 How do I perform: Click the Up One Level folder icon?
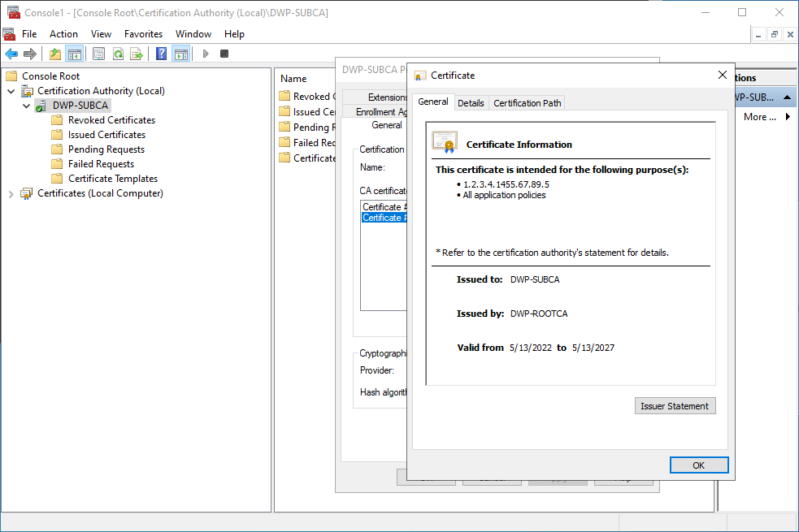[x=55, y=54]
